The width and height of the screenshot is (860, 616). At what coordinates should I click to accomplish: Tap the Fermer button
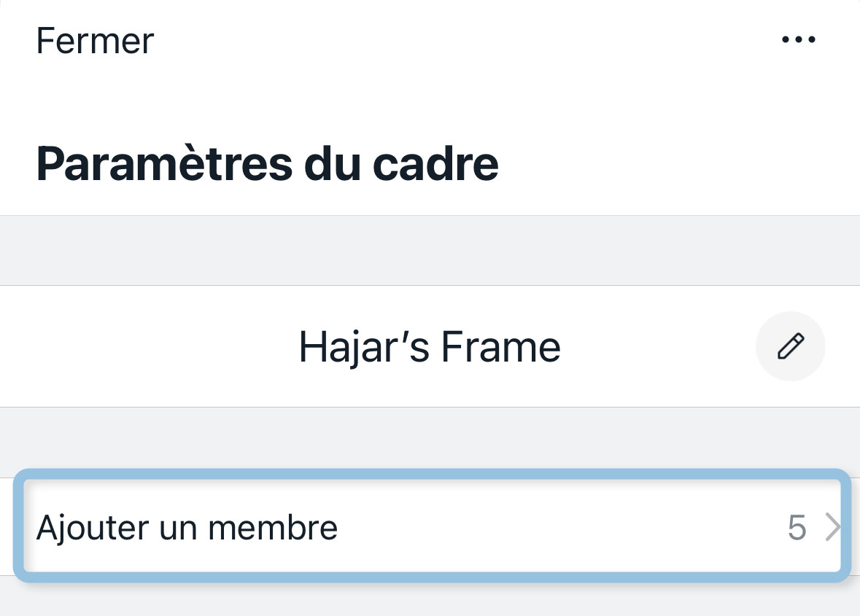[95, 41]
